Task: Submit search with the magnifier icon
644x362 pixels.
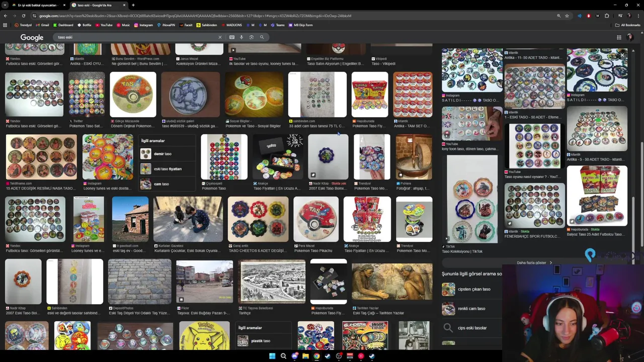Action: click(262, 37)
